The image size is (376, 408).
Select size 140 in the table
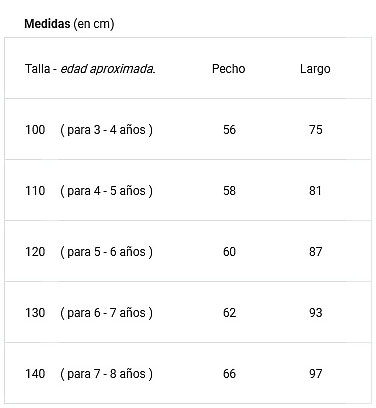tap(35, 374)
